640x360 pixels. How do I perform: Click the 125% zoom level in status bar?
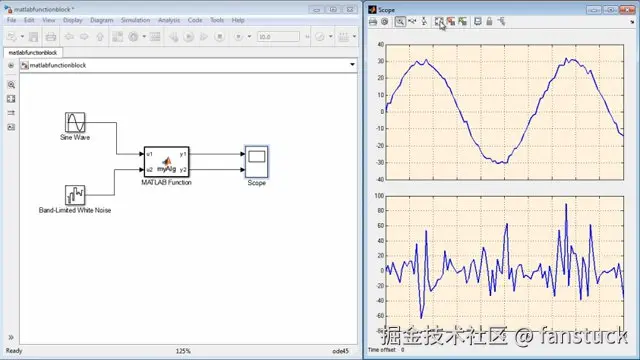[x=183, y=351]
